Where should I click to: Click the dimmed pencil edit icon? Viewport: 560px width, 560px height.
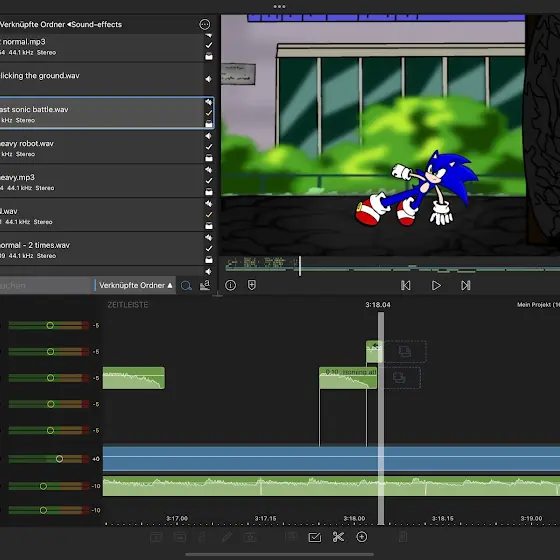tap(226, 537)
